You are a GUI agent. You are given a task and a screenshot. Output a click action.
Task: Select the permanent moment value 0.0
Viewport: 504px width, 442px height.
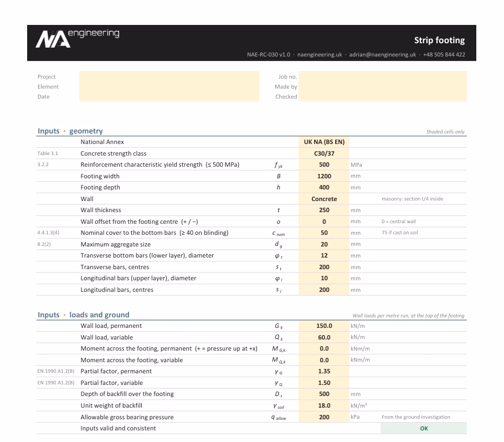click(324, 349)
